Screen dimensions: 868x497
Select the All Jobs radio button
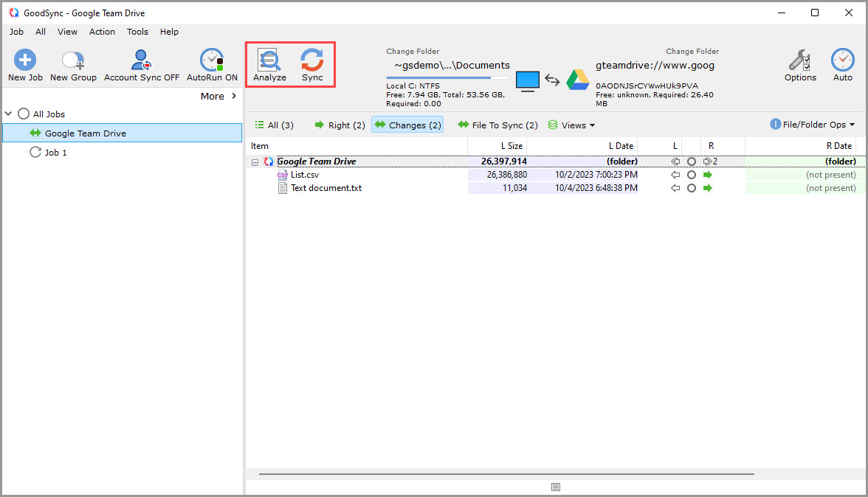[22, 114]
